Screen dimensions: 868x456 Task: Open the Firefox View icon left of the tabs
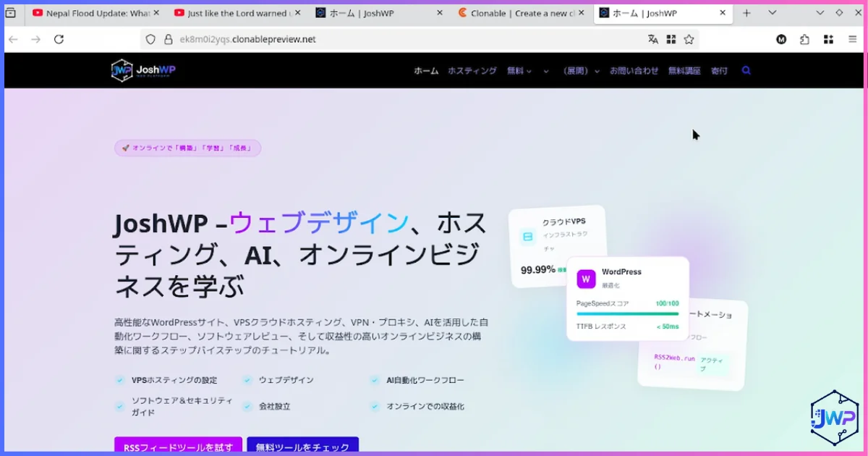click(x=10, y=13)
